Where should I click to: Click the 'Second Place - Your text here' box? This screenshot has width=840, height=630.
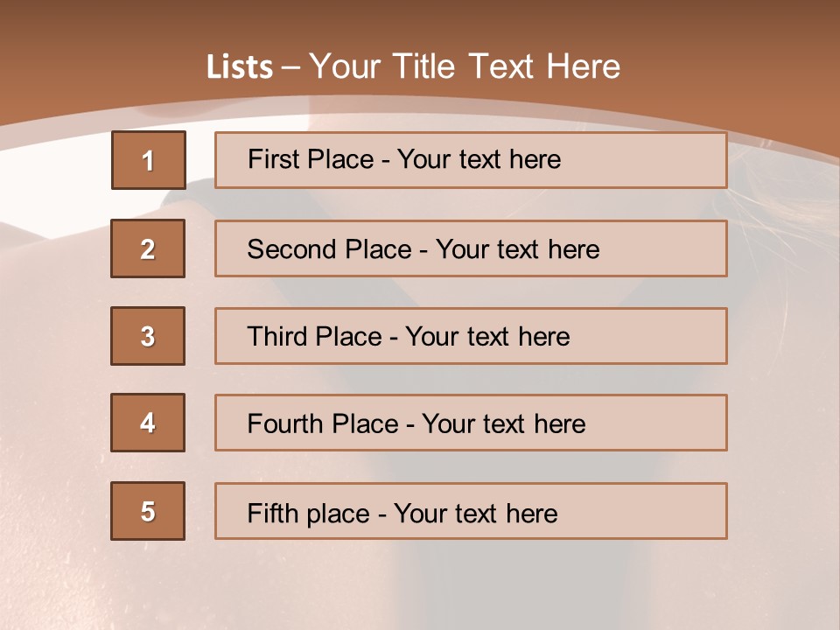(471, 248)
